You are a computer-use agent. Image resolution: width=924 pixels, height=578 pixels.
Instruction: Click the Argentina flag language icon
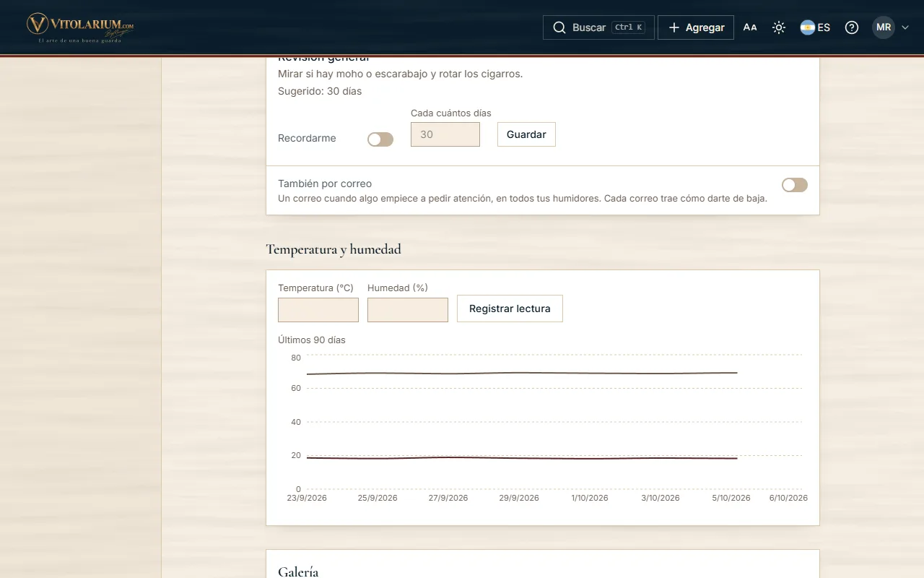tap(807, 27)
